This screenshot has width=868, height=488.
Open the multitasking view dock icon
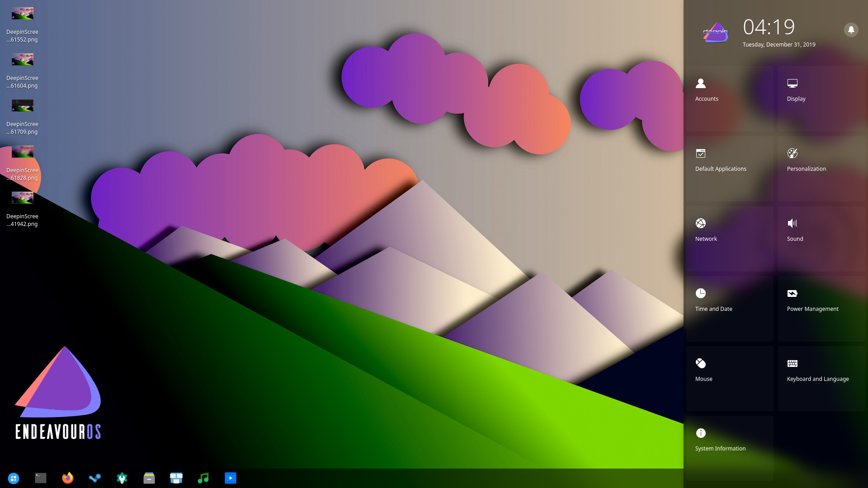click(176, 478)
